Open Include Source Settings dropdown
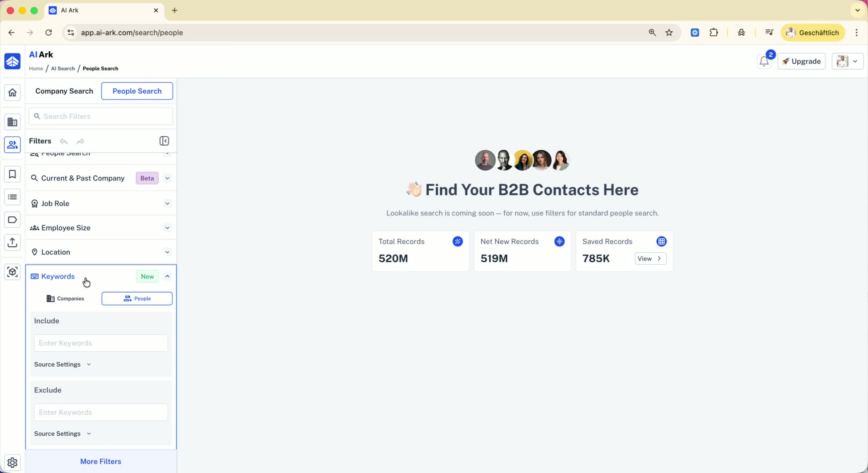 click(63, 364)
